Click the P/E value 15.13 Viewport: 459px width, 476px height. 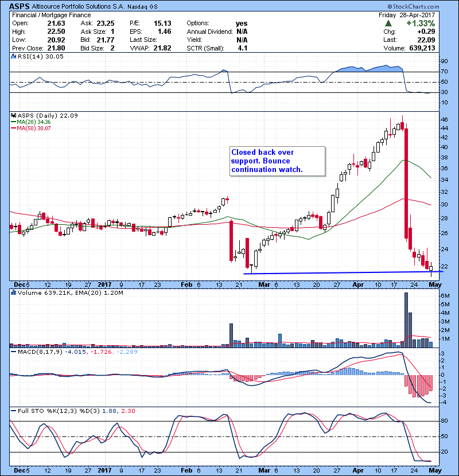pos(162,24)
